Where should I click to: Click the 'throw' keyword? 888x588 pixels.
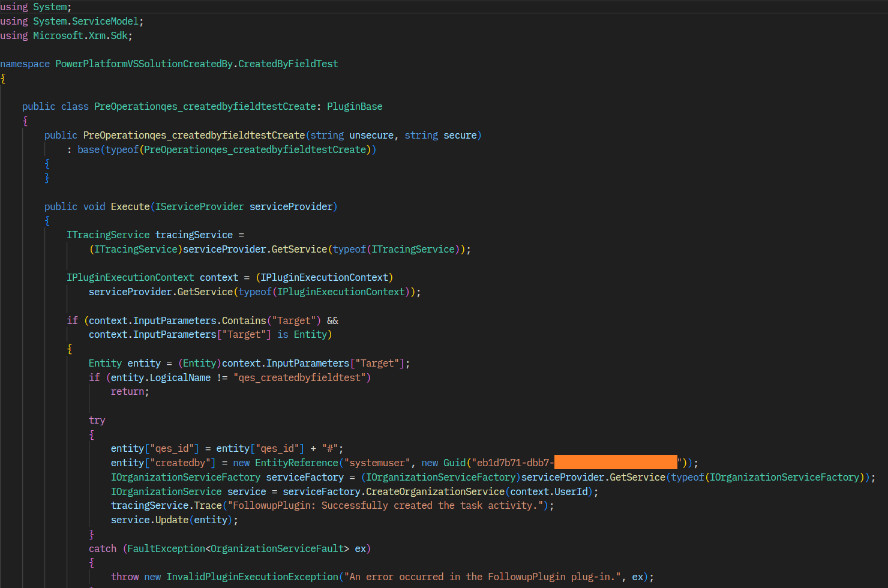[x=125, y=577]
